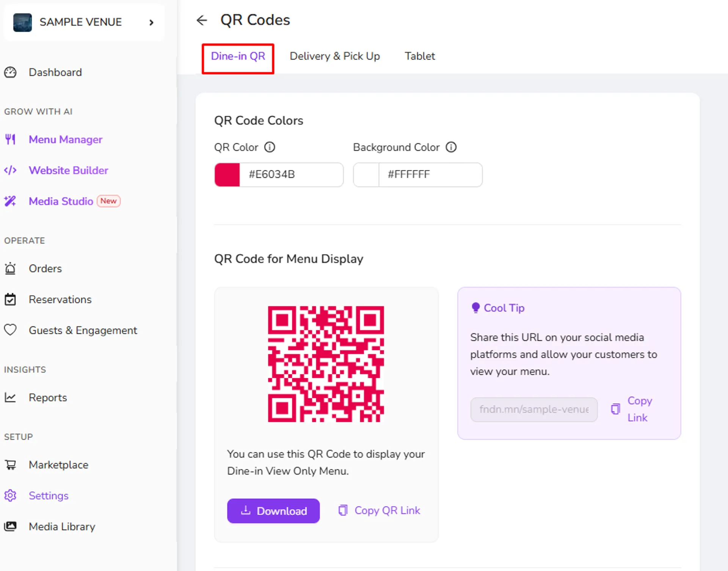The height and width of the screenshot is (571, 728).
Task: Click the "GROW WITH AI" sidebar label
Action: click(x=38, y=112)
